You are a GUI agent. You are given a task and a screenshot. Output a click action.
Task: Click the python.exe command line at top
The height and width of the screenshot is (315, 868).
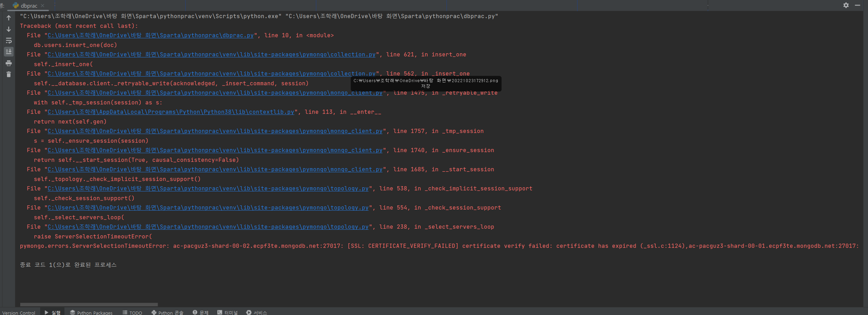pyautogui.click(x=259, y=16)
